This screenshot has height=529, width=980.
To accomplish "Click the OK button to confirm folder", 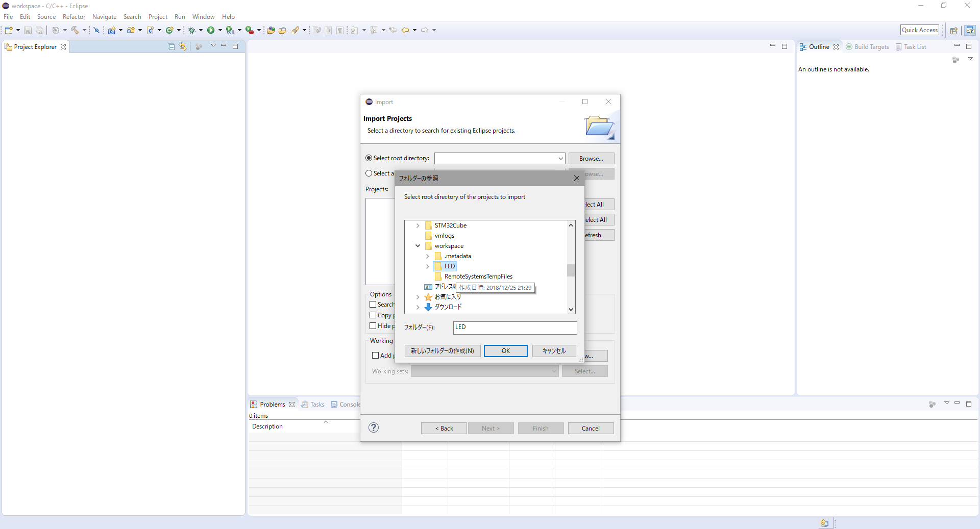I will (505, 351).
